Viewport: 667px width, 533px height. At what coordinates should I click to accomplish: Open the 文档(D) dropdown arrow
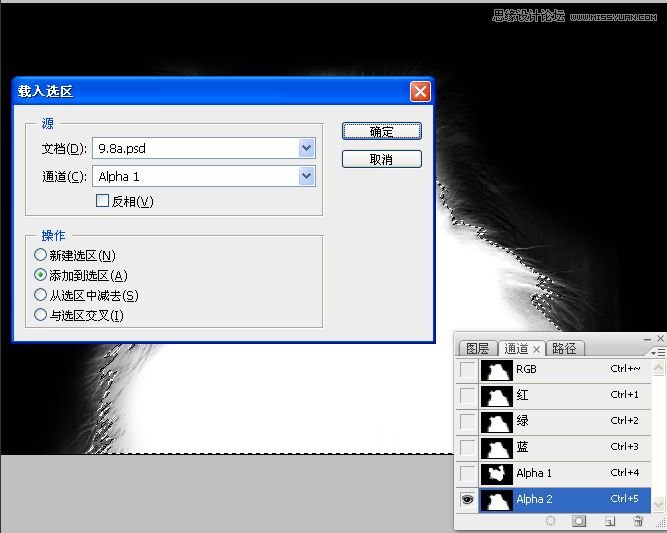pos(306,148)
